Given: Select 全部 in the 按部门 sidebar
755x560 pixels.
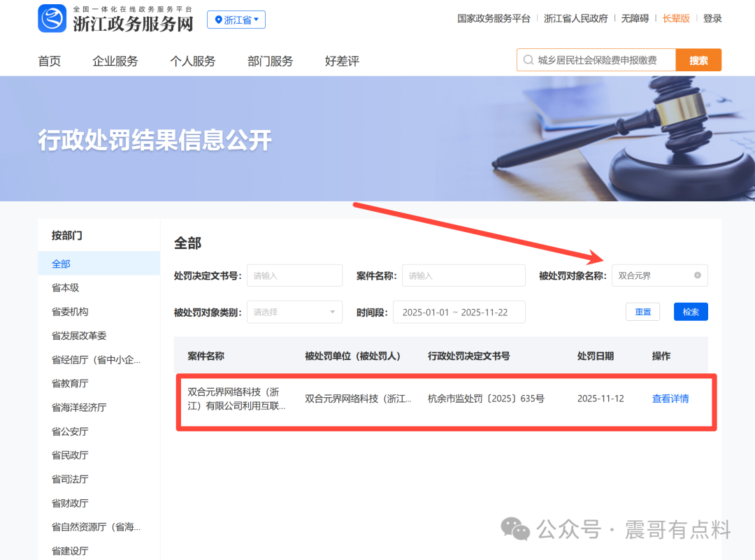Looking at the screenshot, I should [60, 264].
